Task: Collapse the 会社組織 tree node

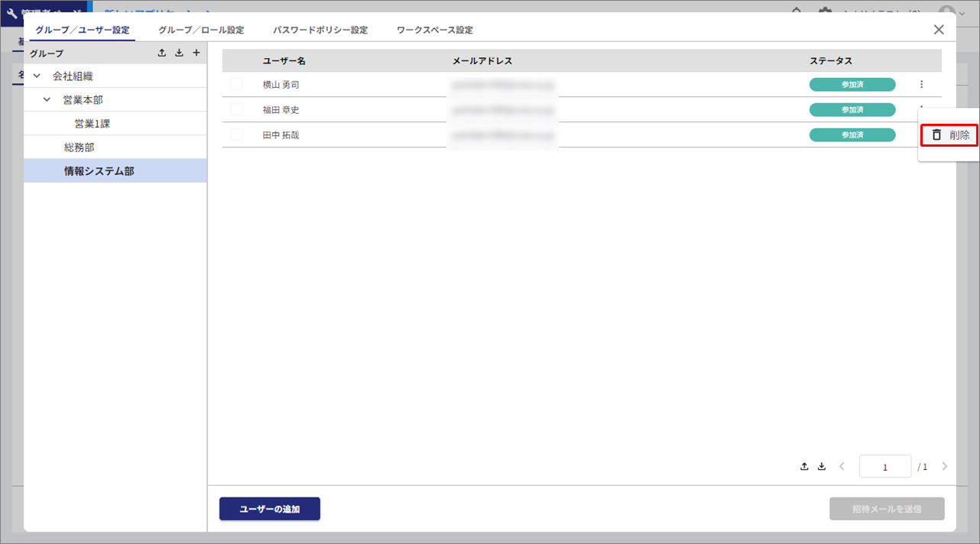Action: point(37,76)
